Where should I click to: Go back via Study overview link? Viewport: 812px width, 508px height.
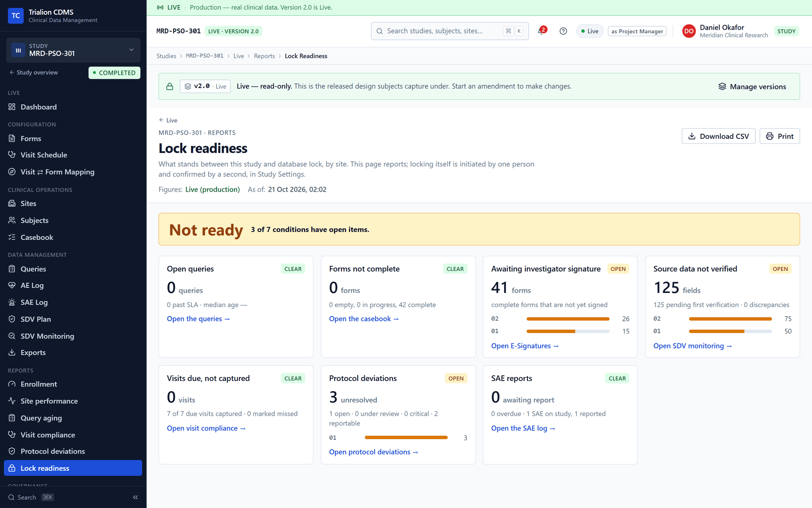[34, 72]
